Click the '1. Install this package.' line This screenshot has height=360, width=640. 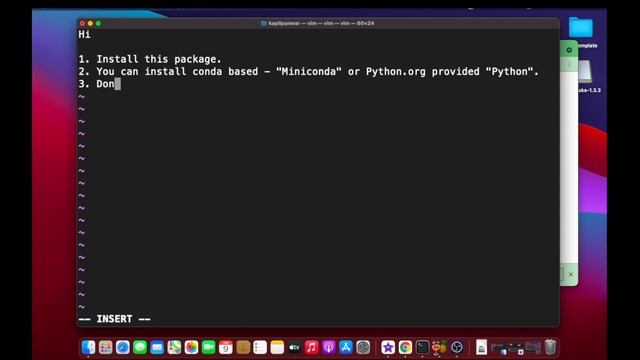coord(150,59)
